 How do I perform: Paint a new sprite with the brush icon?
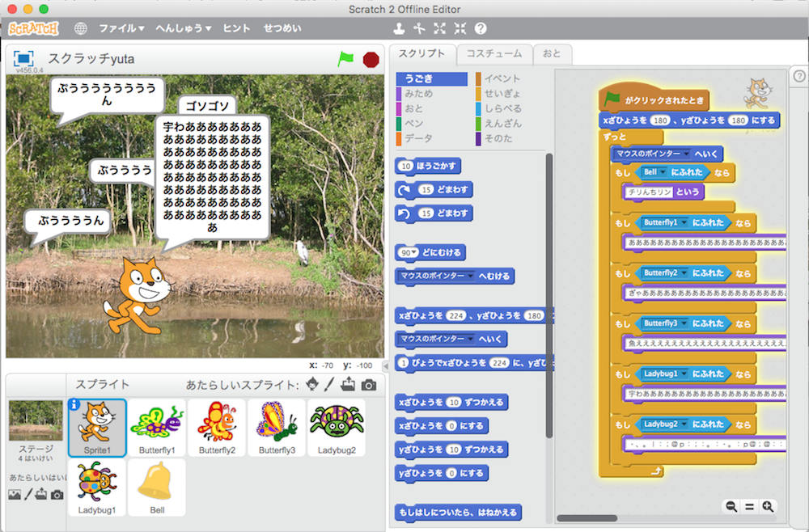[329, 384]
